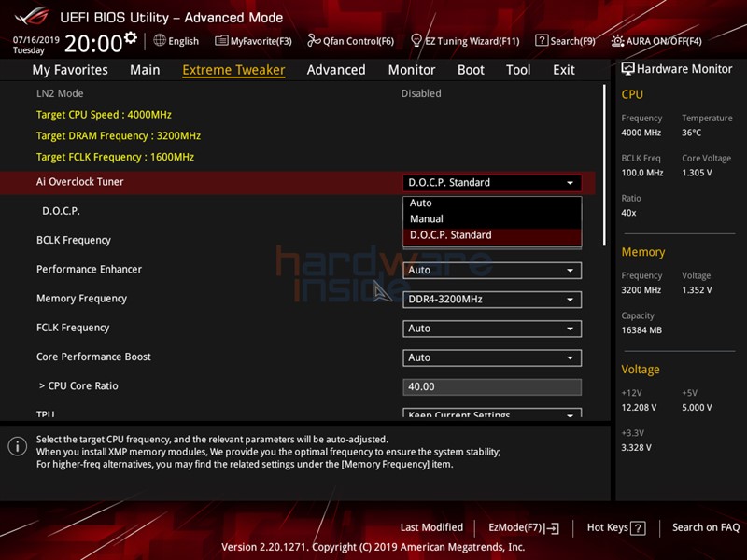Expand the Memory Frequency dropdown
Screen dimensions: 747x560
coord(492,300)
